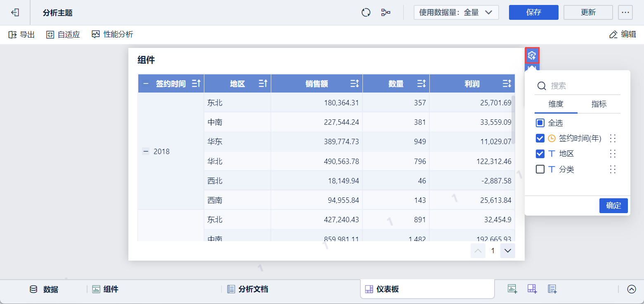Image resolution: width=644 pixels, height=304 pixels.
Task: Click the 签约时间 column header text
Action: 171,84
